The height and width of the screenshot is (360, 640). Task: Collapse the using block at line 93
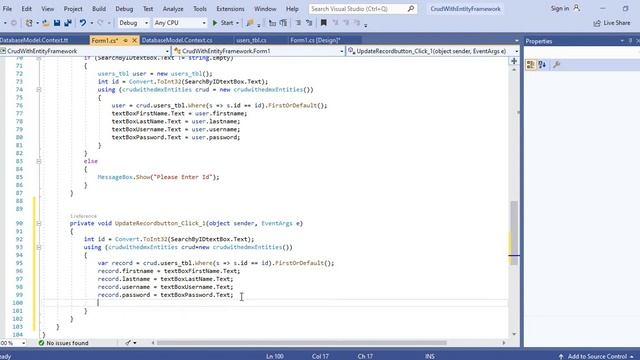pyautogui.click(x=39, y=247)
